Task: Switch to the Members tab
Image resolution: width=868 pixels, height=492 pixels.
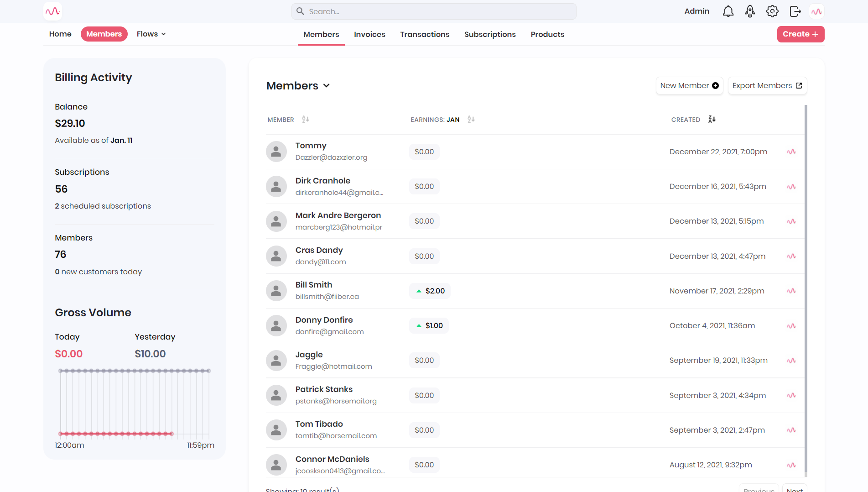Action: tap(321, 35)
